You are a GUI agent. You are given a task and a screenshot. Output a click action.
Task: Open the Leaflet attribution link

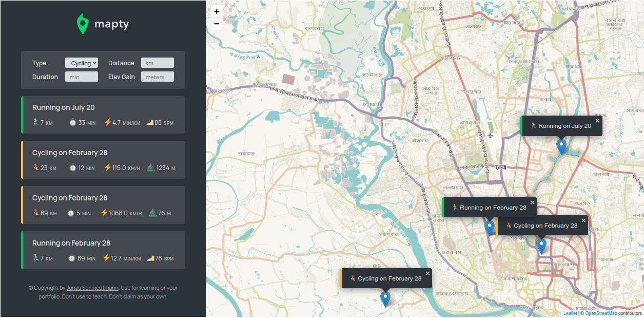(x=570, y=313)
